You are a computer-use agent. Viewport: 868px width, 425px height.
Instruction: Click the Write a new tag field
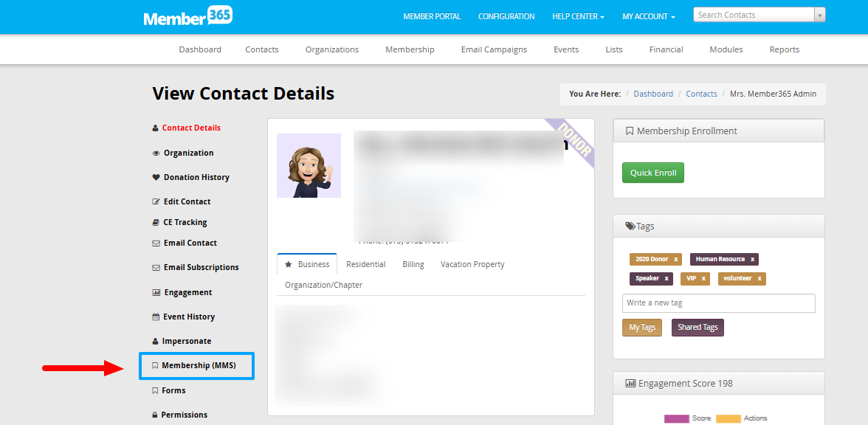point(718,303)
